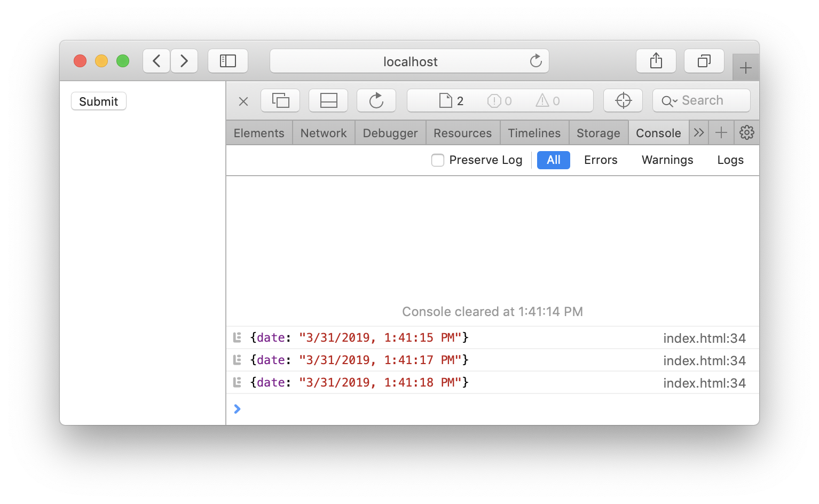Expand the 1:41:17 PM logged object
The height and width of the screenshot is (504, 819).
[x=238, y=360]
